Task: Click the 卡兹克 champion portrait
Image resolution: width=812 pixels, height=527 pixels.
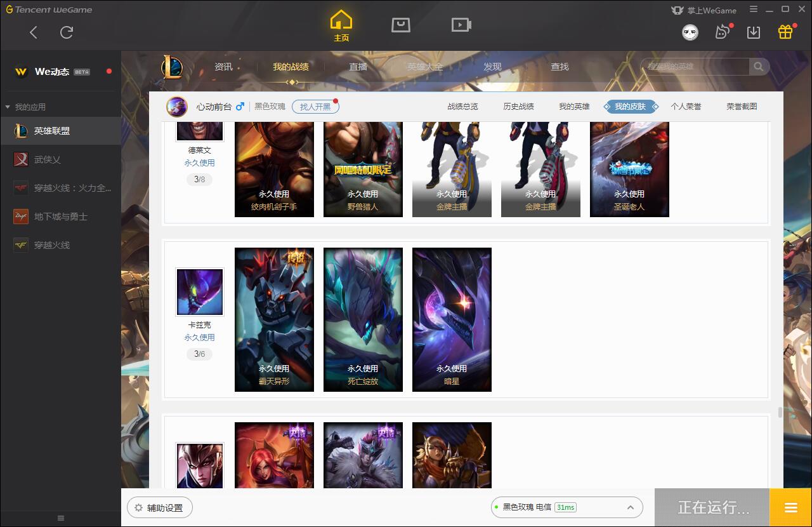Action: 200,292
